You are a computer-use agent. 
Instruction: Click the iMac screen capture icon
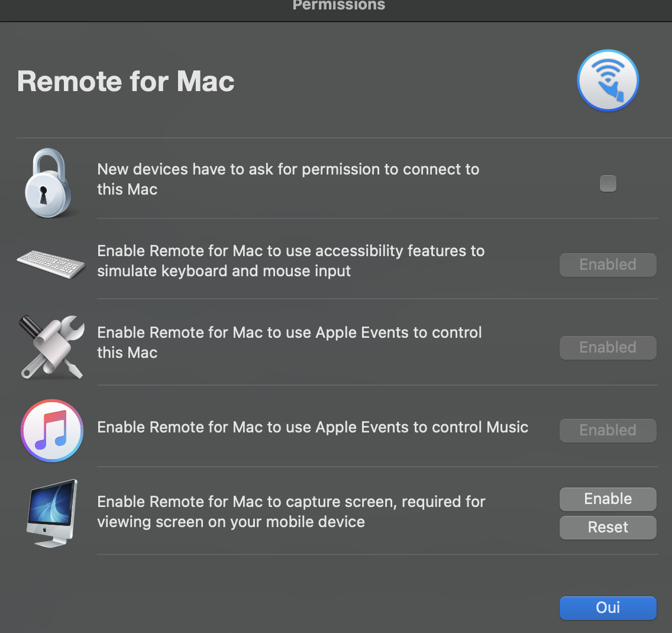pyautogui.click(x=52, y=512)
